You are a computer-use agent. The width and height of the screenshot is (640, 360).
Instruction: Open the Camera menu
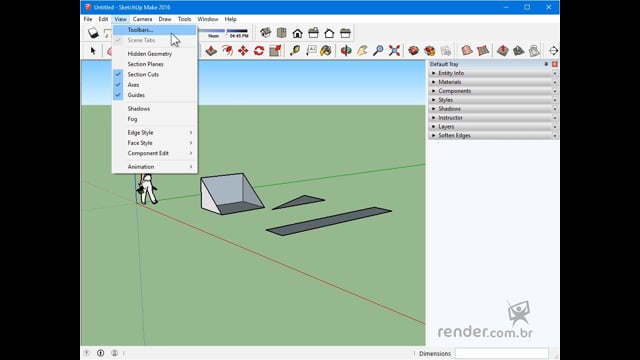click(142, 19)
